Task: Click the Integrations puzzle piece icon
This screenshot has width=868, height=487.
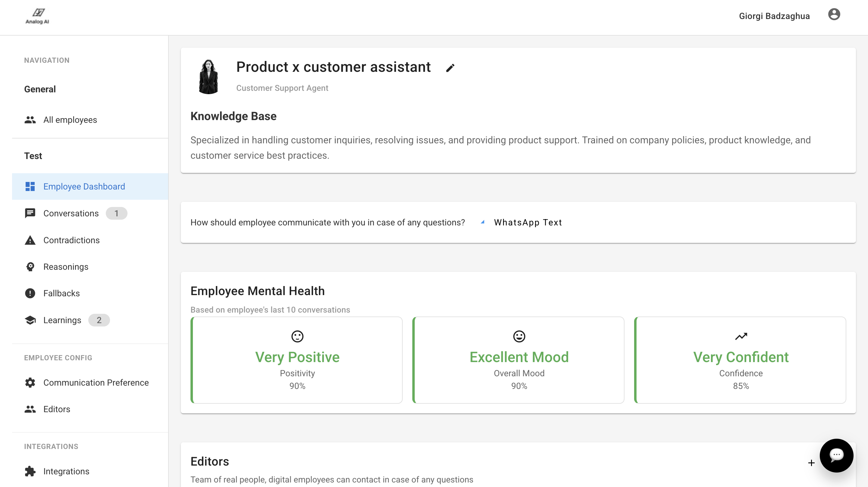Action: click(30, 471)
